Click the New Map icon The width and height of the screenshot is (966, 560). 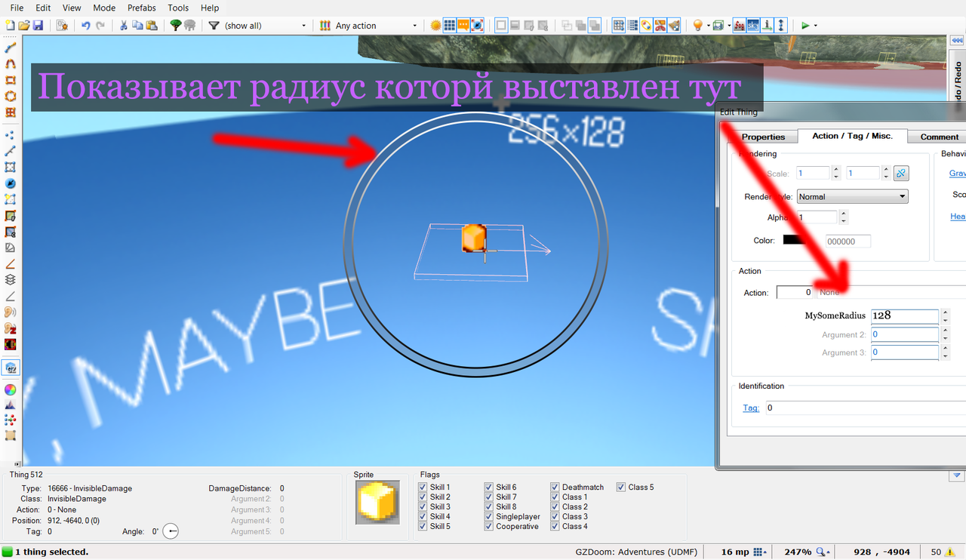pos(10,25)
